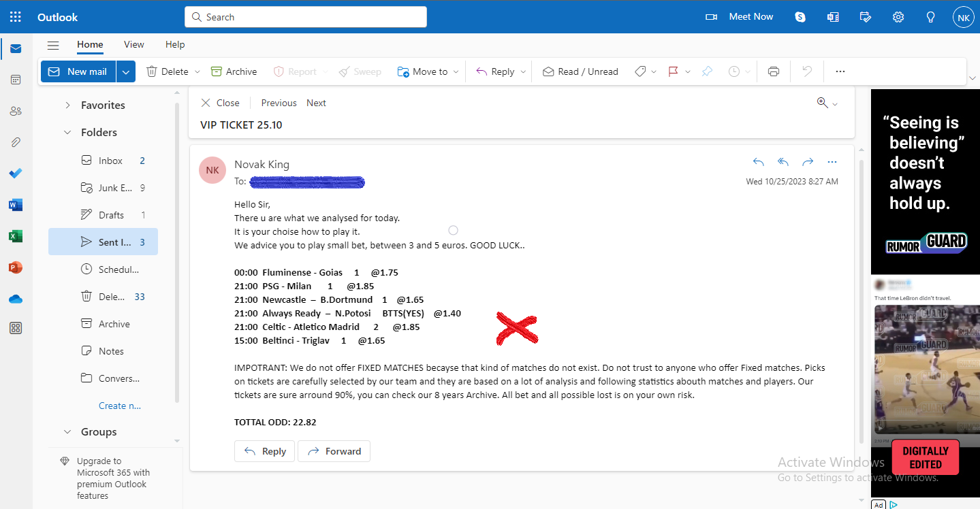Open the Calendar module icon
The height and width of the screenshot is (509, 980).
tap(16, 80)
